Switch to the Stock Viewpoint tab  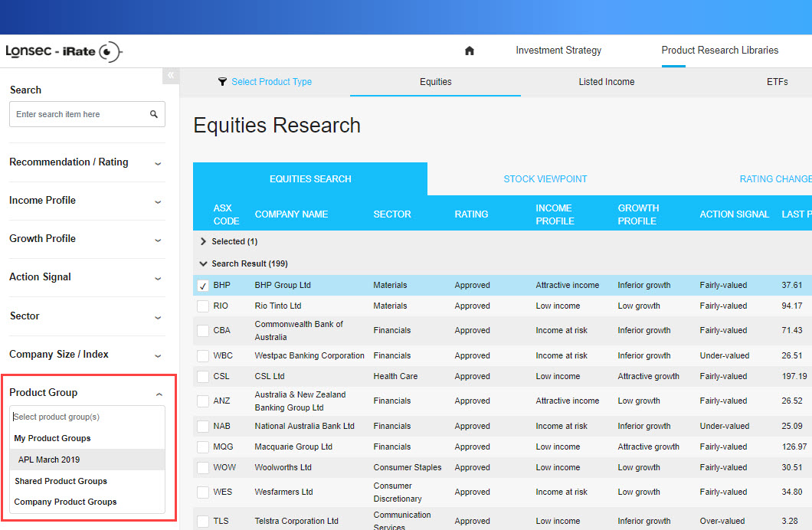[545, 179]
